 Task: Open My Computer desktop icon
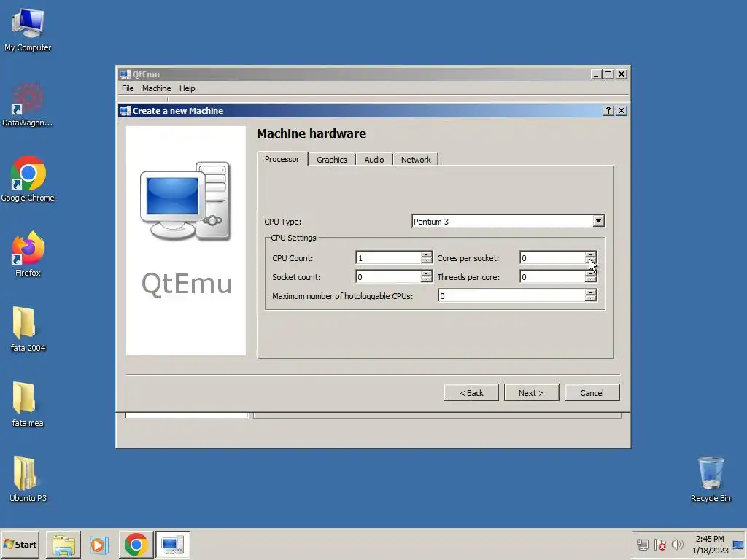tap(28, 31)
